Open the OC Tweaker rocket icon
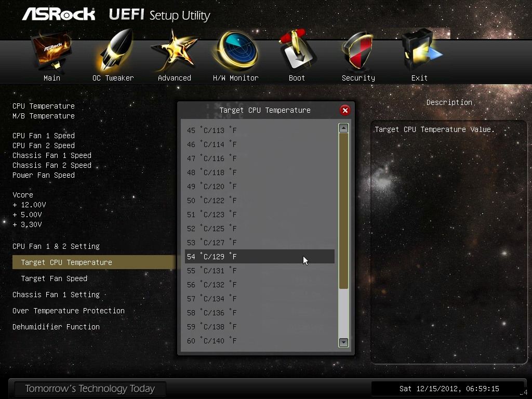The height and width of the screenshot is (399, 532). (115, 50)
